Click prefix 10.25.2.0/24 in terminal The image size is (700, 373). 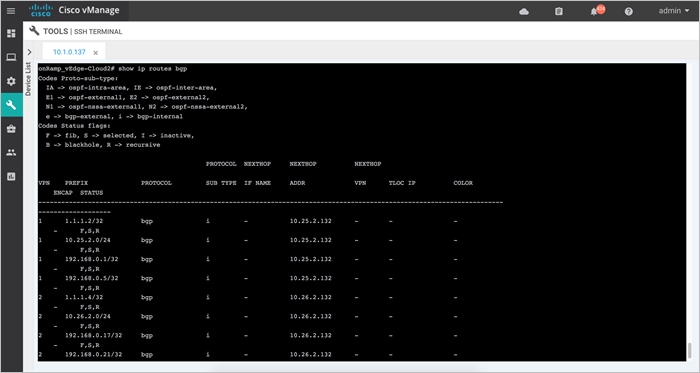[88, 240]
